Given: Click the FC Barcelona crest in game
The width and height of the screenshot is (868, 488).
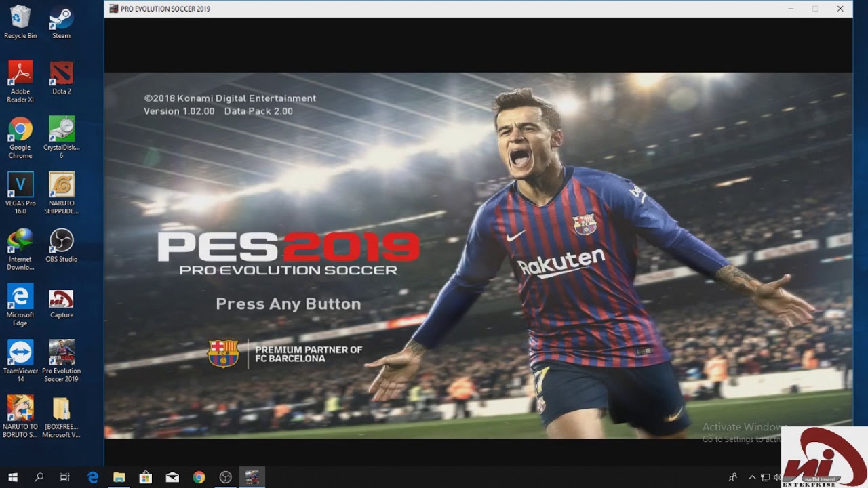Looking at the screenshot, I should coord(223,353).
